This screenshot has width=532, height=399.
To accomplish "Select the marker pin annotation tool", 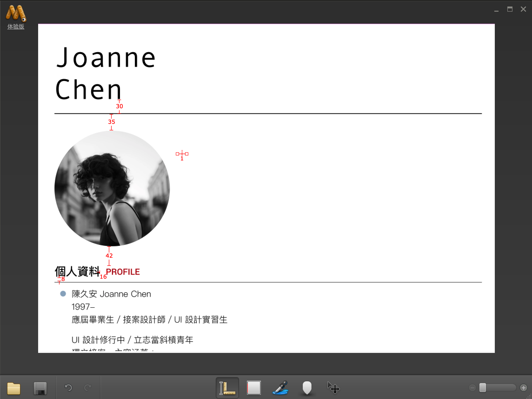I will click(307, 388).
